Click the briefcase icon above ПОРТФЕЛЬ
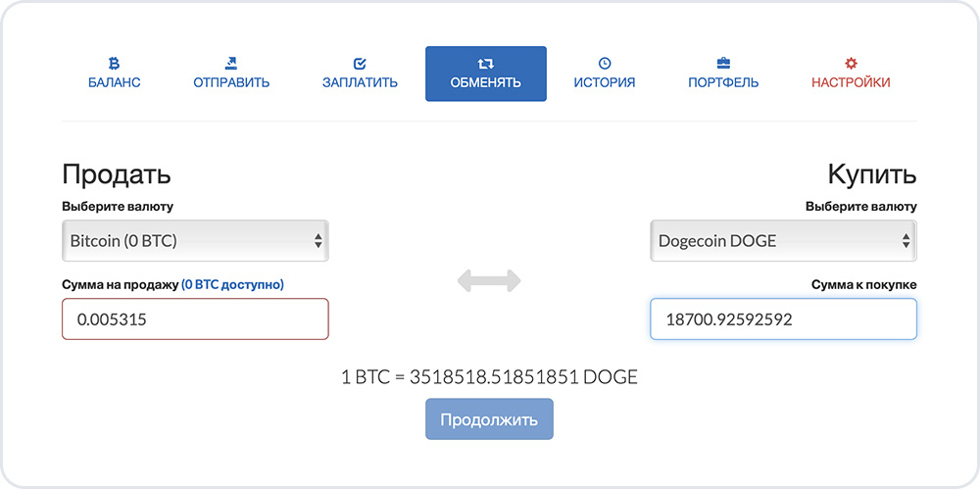 (x=723, y=64)
